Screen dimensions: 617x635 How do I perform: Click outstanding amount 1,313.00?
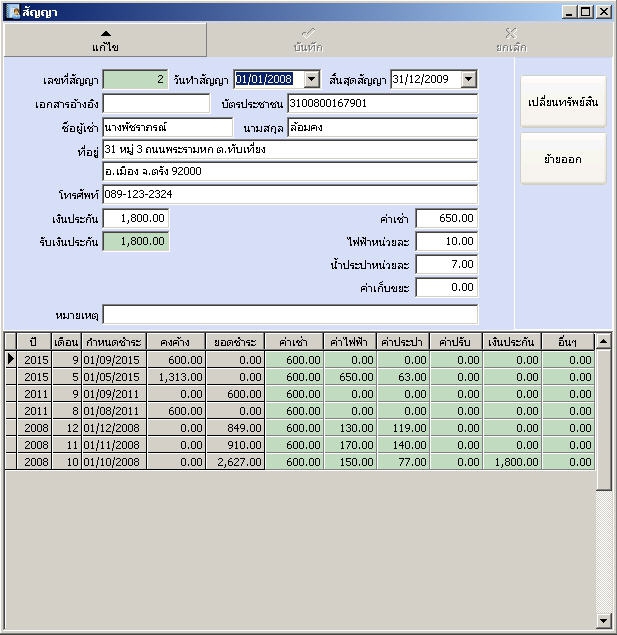(176, 377)
